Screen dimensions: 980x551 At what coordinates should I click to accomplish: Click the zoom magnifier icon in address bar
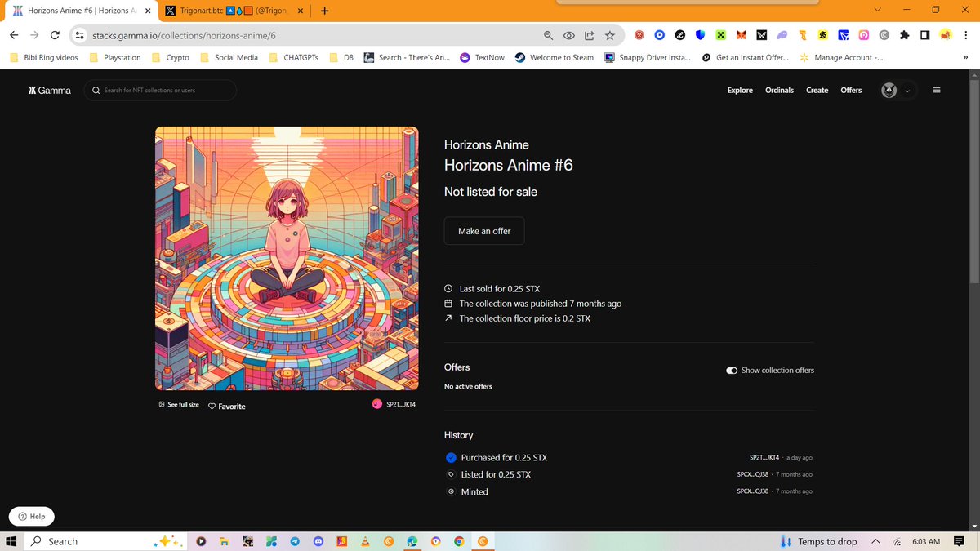[550, 35]
